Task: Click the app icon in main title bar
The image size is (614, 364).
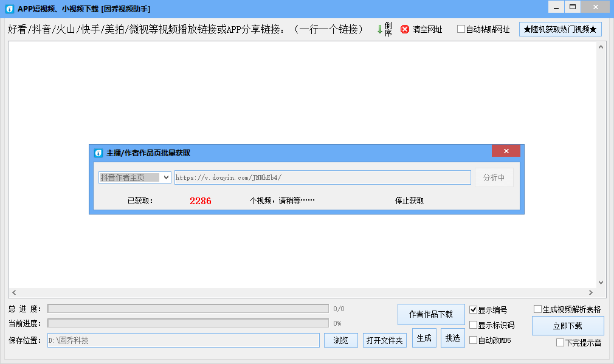Action: pyautogui.click(x=9, y=9)
